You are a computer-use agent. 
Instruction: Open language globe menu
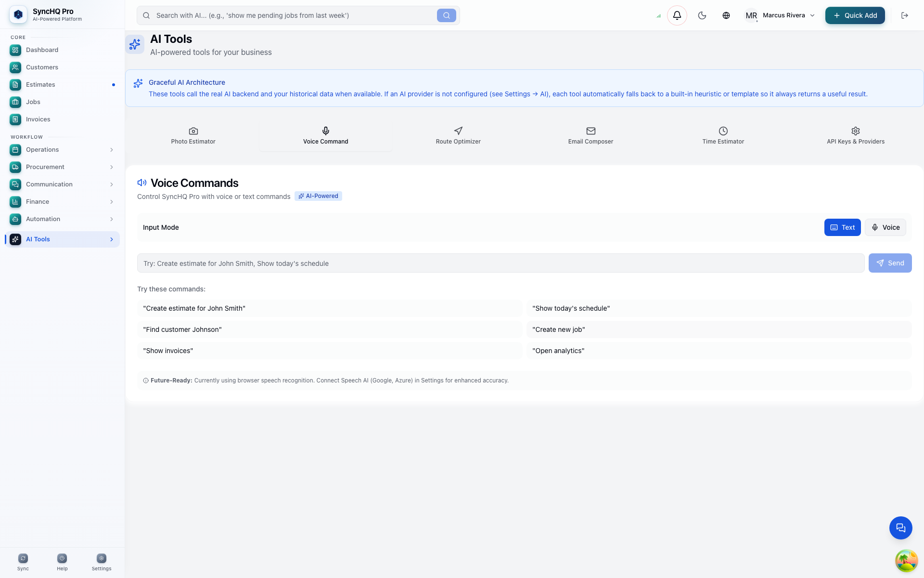(x=726, y=15)
